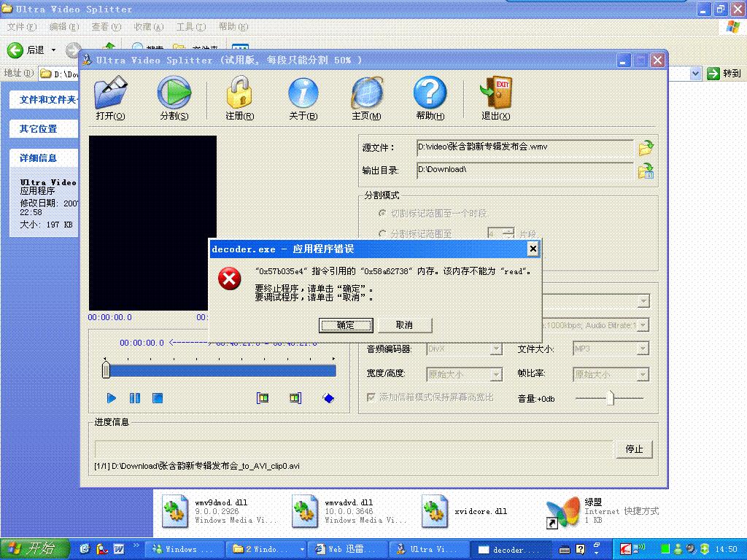
Task: Open the 编辑(E) menu
Action: [x=64, y=27]
